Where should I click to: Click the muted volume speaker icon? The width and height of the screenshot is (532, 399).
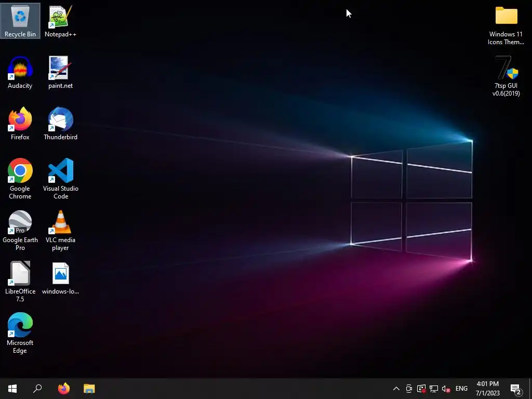[x=446, y=389]
